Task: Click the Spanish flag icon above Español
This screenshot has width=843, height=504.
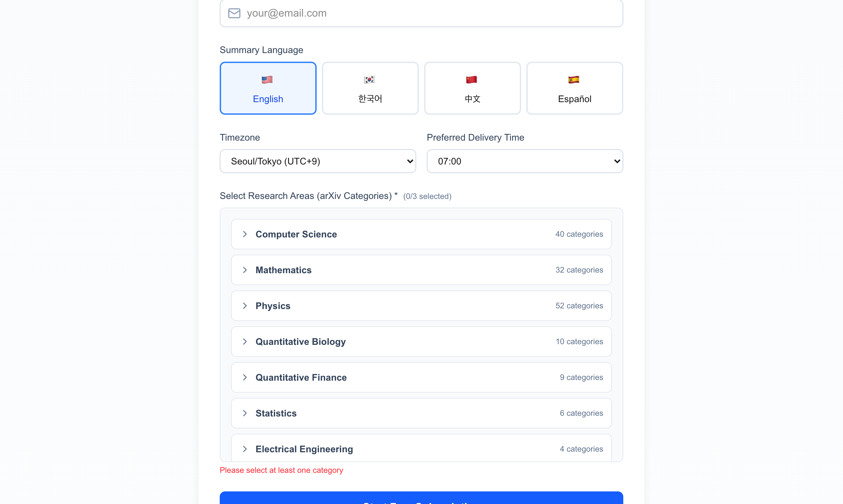Action: point(574,79)
